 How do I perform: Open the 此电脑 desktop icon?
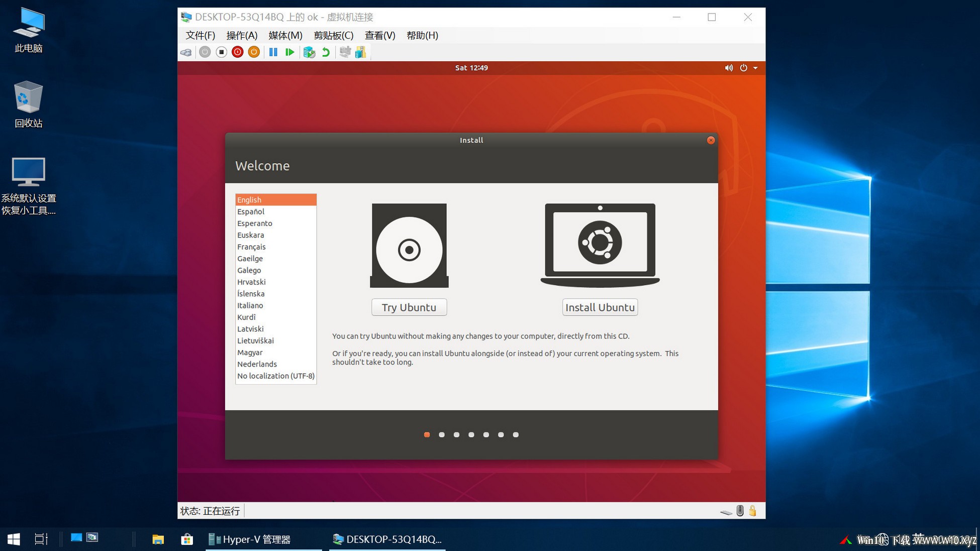coord(29,30)
